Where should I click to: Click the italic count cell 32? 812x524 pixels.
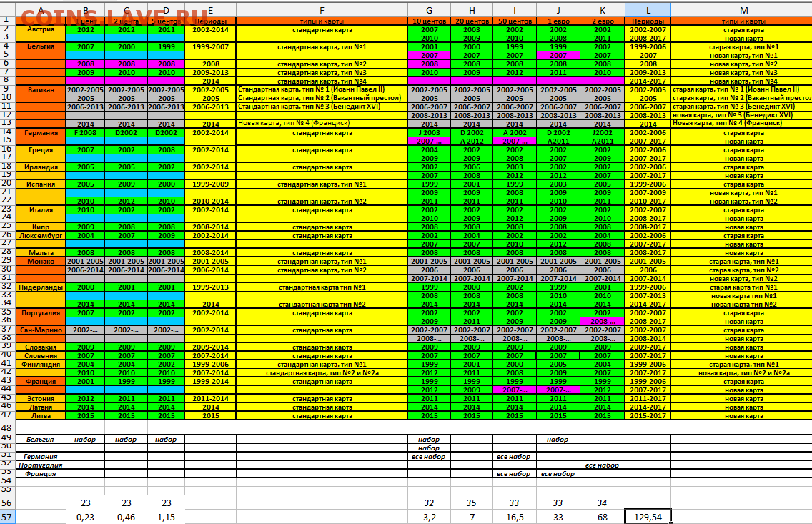tap(430, 503)
